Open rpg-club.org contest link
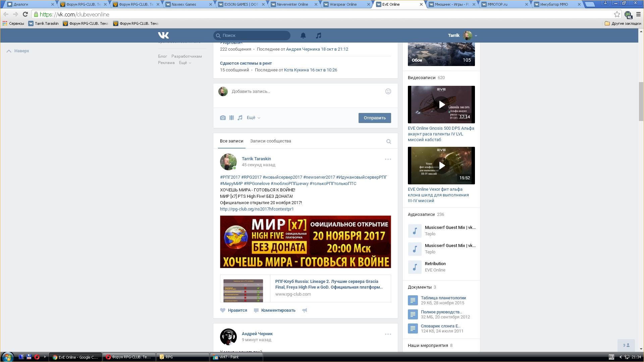 257,209
